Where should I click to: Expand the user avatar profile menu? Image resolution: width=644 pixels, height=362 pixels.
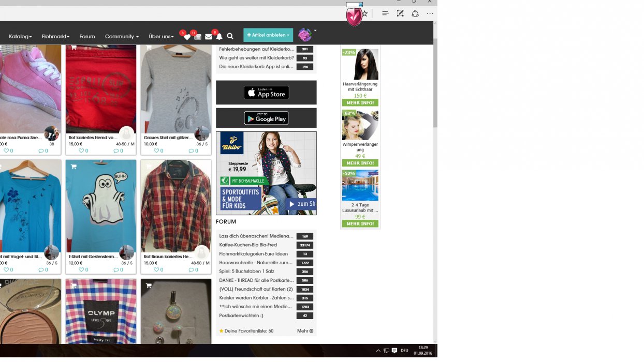[306, 35]
